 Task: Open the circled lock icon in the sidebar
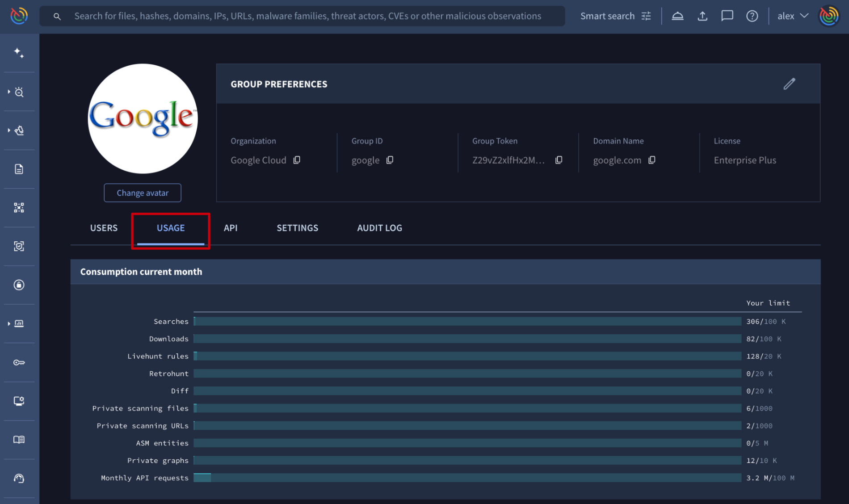19,285
